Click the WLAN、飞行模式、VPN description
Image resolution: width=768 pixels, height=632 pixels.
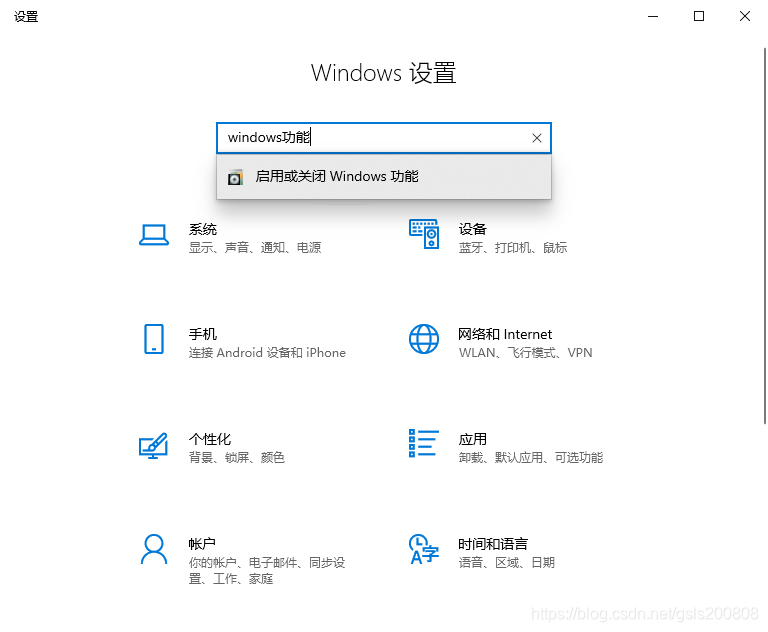(526, 353)
